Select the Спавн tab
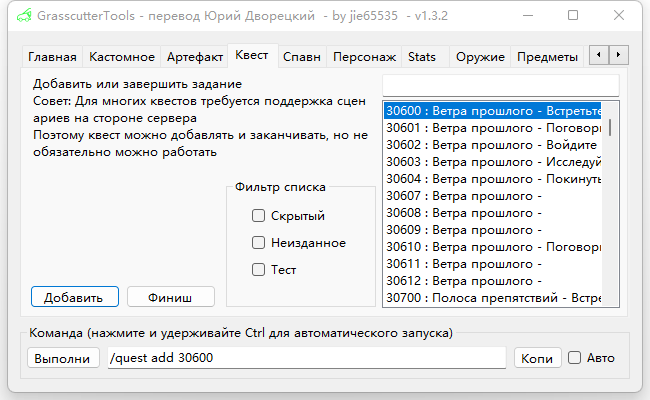 tap(301, 57)
